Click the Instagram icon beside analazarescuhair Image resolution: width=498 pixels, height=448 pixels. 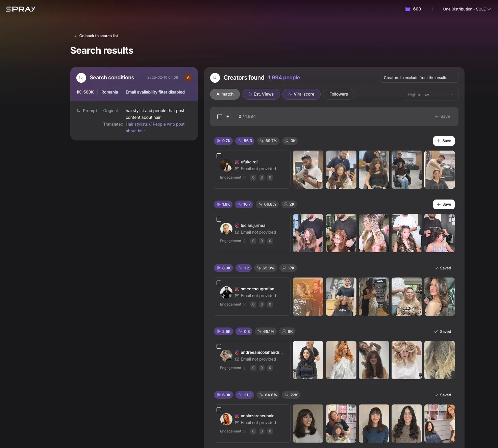coord(237,416)
